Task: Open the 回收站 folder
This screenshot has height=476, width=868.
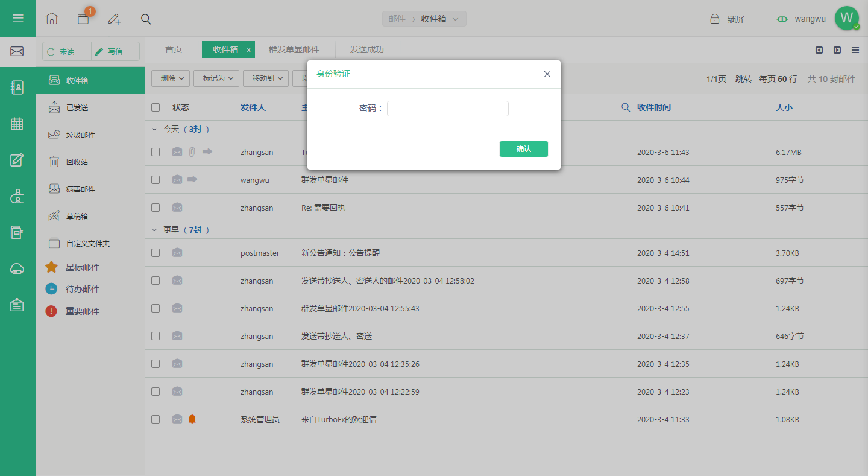Action: click(x=90, y=162)
